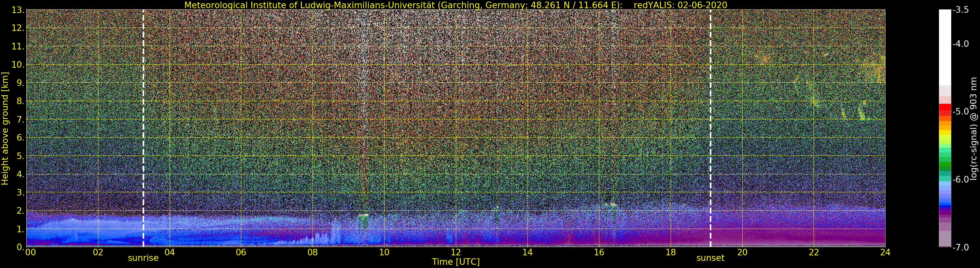Click the white dashed sunset marker line
The width and height of the screenshot is (980, 268).
pyautogui.click(x=710, y=128)
